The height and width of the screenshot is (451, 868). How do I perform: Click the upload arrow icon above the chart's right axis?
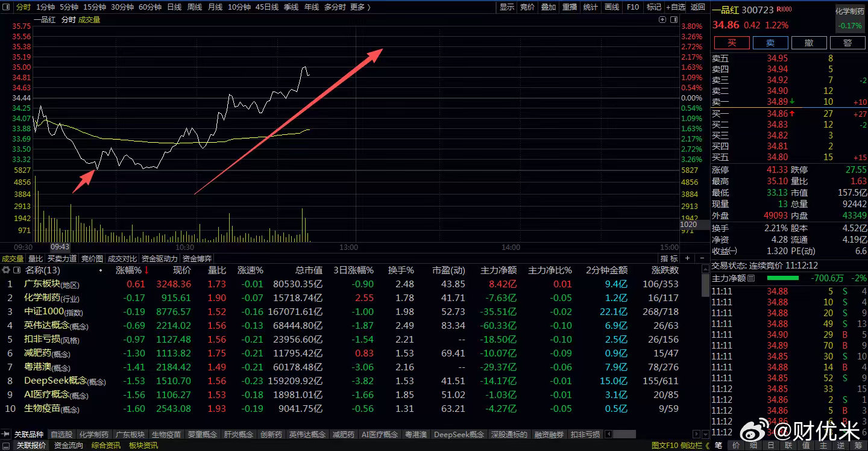click(x=662, y=19)
